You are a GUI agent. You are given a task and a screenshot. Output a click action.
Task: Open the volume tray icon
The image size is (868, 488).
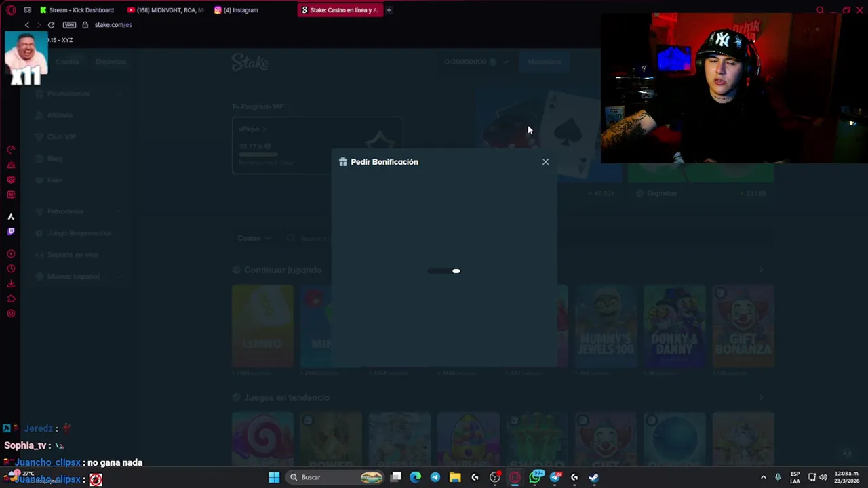(x=823, y=477)
